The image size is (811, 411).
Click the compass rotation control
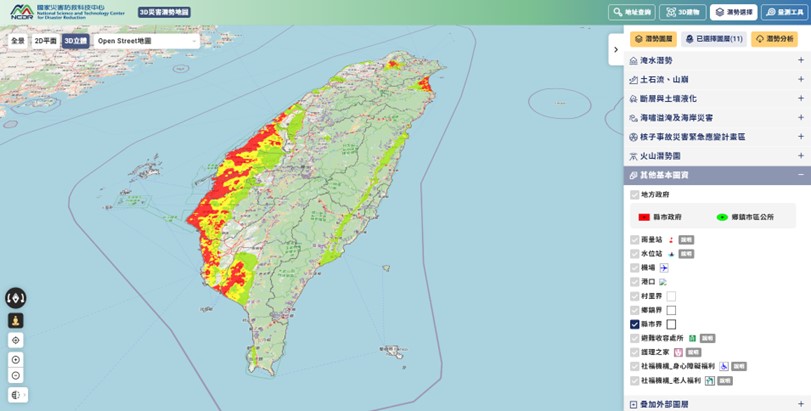(16, 298)
